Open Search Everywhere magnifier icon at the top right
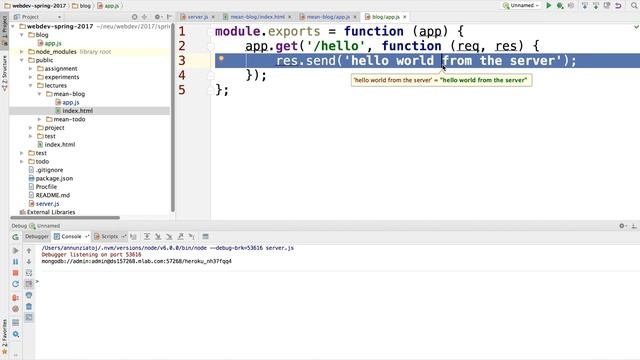Viewport: 640px width, 360px height. click(x=634, y=5)
